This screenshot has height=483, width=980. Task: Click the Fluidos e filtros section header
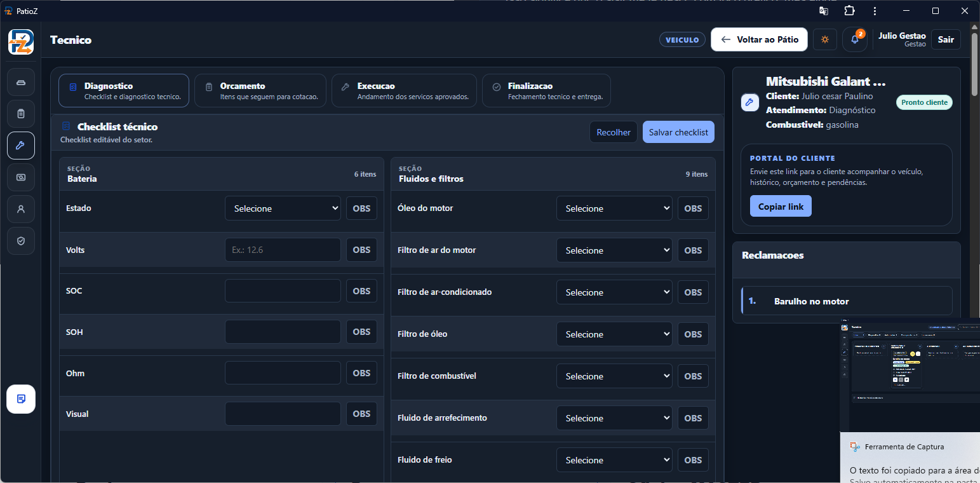[553, 174]
